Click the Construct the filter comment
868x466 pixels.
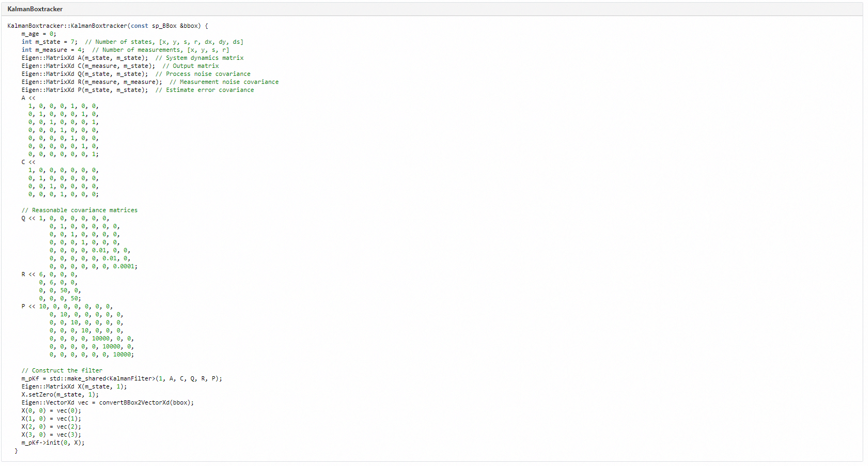pos(62,370)
